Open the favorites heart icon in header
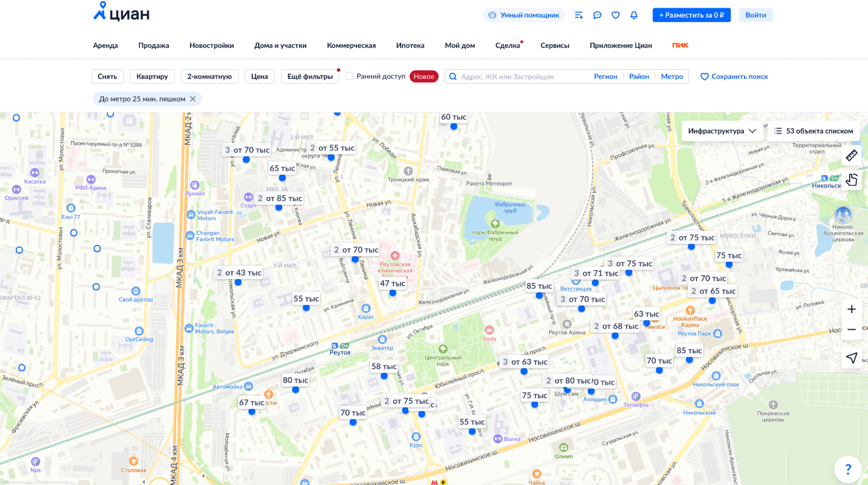 (615, 15)
